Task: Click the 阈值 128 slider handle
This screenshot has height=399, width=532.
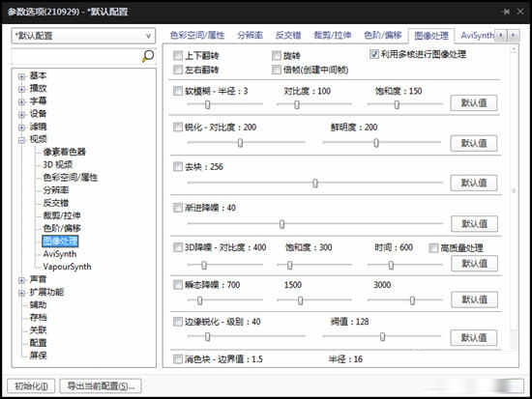Action: coord(382,336)
